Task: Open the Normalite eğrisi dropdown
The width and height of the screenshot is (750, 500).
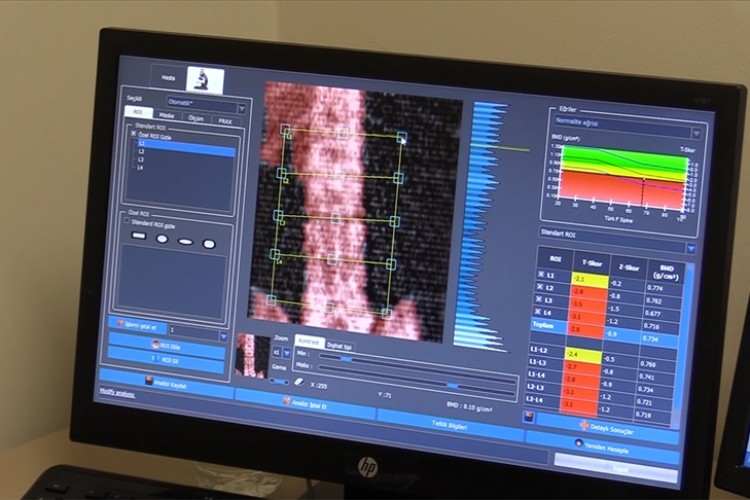Action: tap(627, 126)
